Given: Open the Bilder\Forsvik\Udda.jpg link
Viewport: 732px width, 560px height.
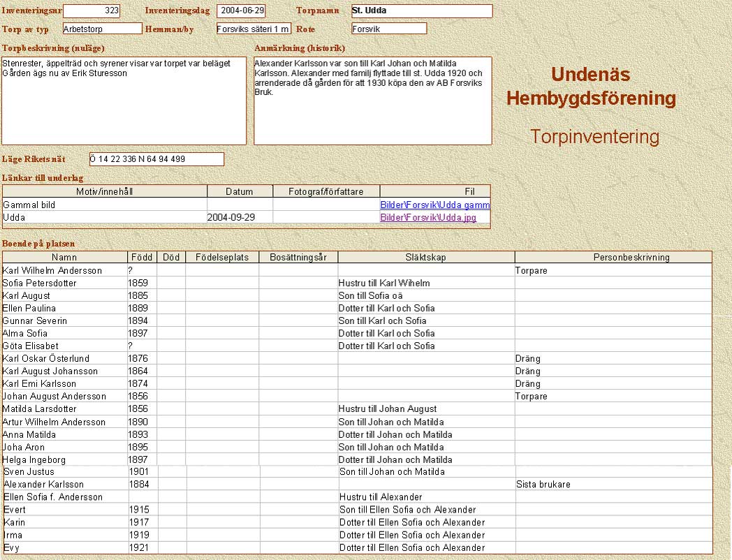Looking at the screenshot, I should (427, 218).
